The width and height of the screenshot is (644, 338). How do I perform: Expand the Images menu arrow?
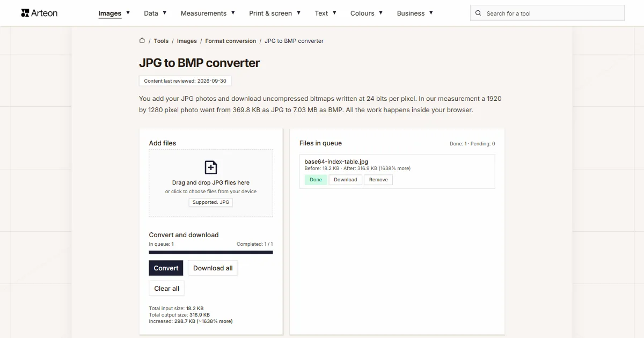click(x=128, y=13)
